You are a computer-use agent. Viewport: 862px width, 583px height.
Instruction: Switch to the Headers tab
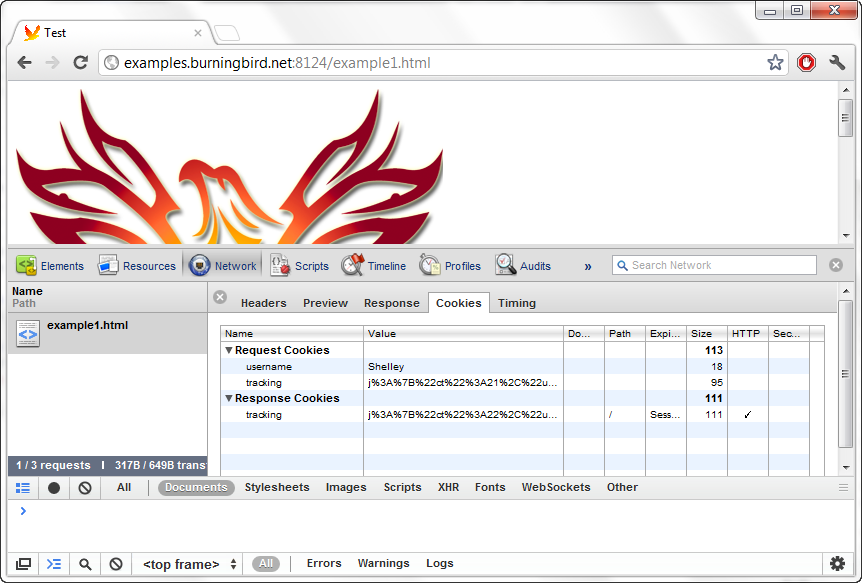(263, 302)
